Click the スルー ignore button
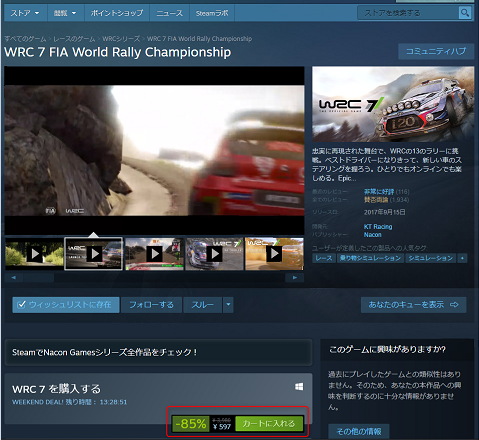The height and width of the screenshot is (440, 479). [x=202, y=305]
